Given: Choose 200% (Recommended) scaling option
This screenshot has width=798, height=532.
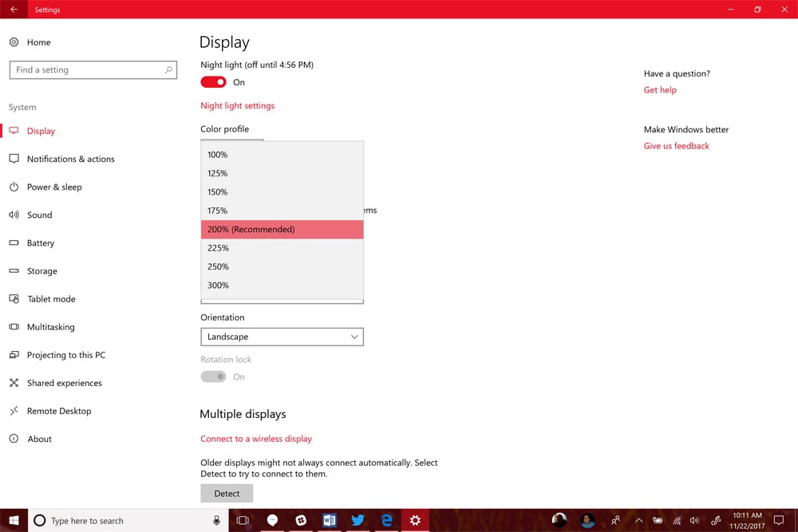Looking at the screenshot, I should coord(251,229).
